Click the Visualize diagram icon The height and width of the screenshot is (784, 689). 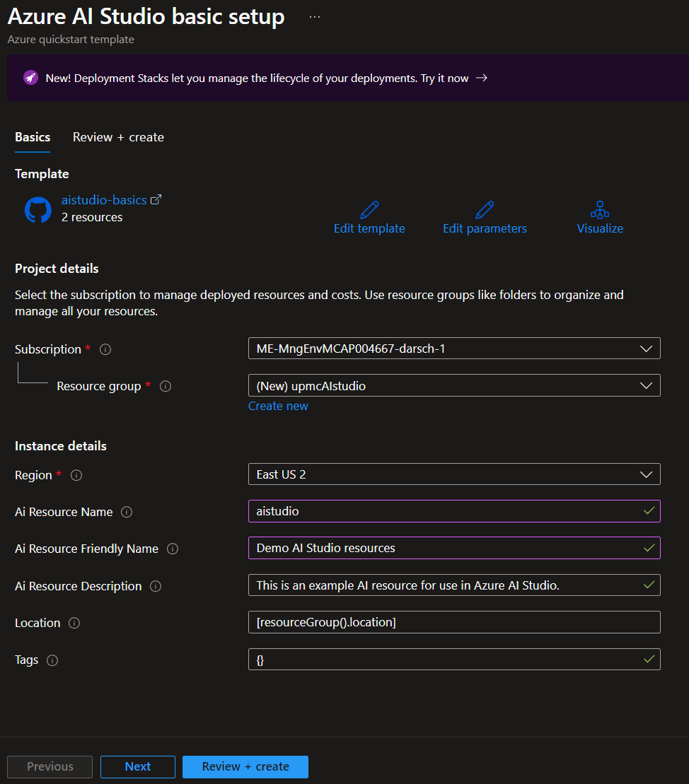[x=599, y=210]
